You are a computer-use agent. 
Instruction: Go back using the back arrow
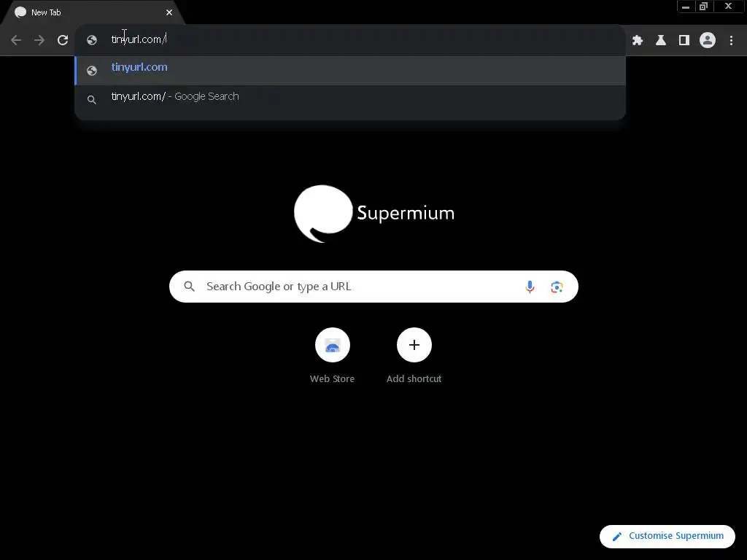[16, 40]
